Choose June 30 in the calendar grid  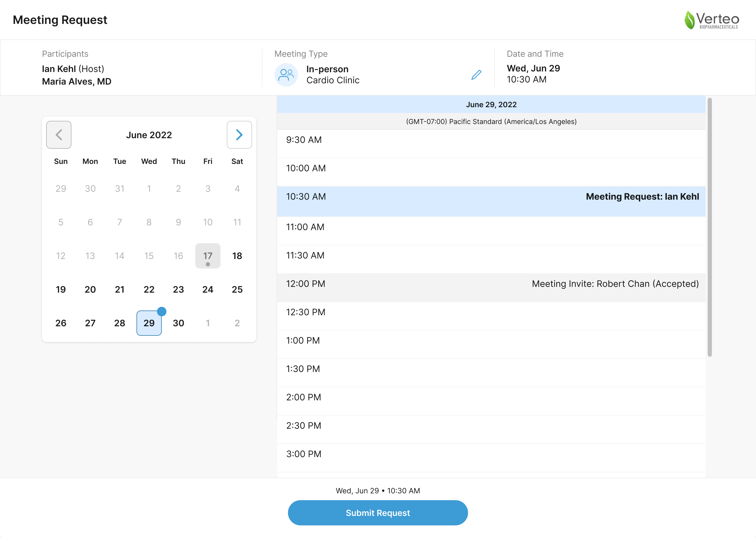pyautogui.click(x=178, y=323)
